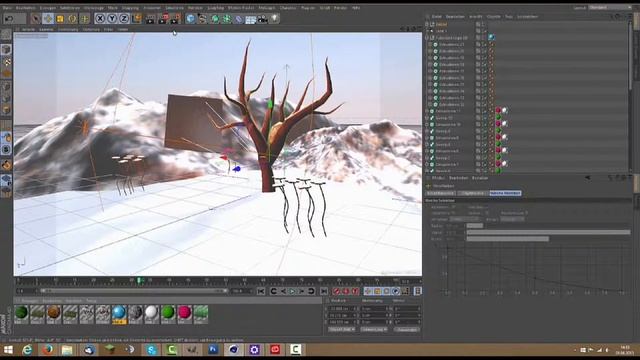Activate the Scale tool
Screen dimensions: 640x360
[60, 18]
